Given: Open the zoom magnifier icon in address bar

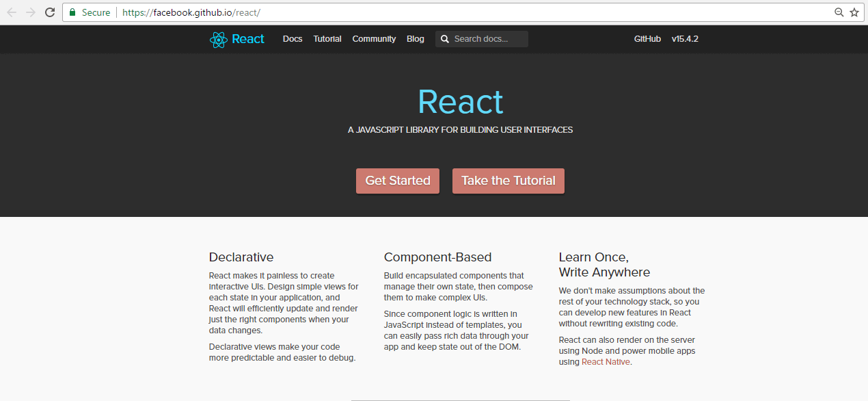Looking at the screenshot, I should click(839, 12).
